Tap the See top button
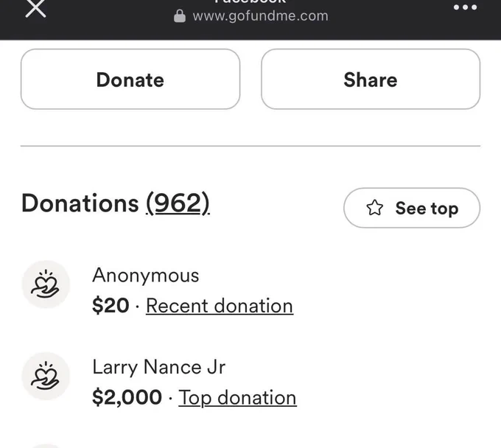 point(412,208)
